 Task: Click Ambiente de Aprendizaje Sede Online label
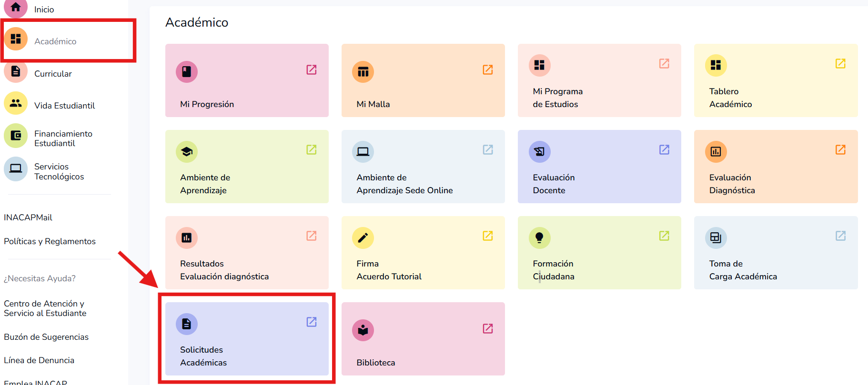tap(404, 184)
